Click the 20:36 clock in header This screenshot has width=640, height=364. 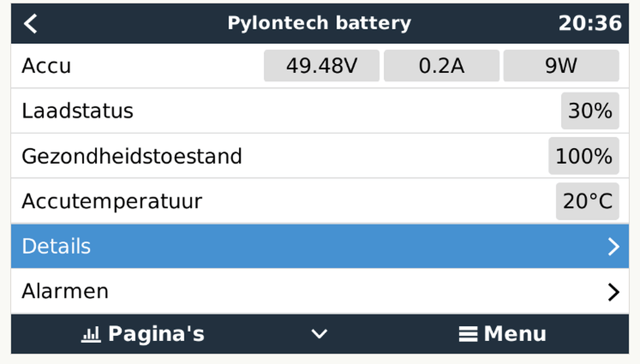tap(590, 23)
